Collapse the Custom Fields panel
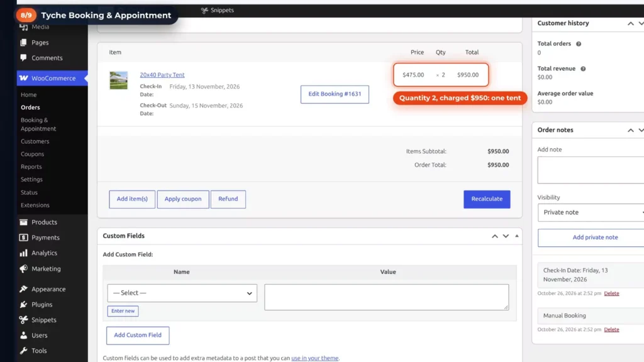Screen dimensions: 644x362 tap(517, 236)
